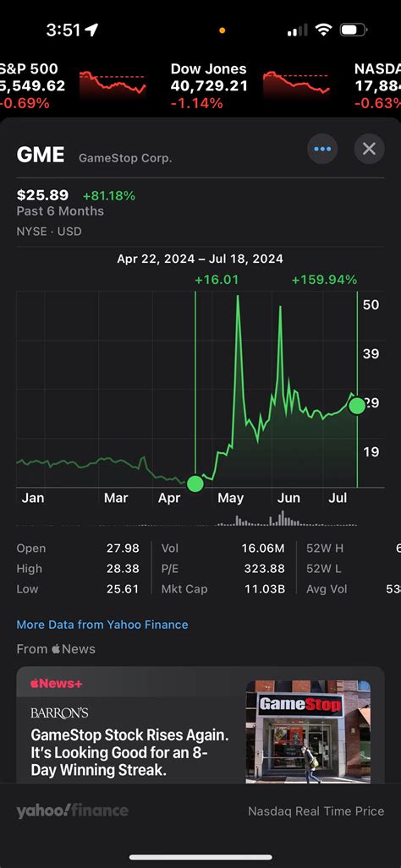401x868 pixels.
Task: Tap the Vol value 16.06M
Action: (262, 548)
